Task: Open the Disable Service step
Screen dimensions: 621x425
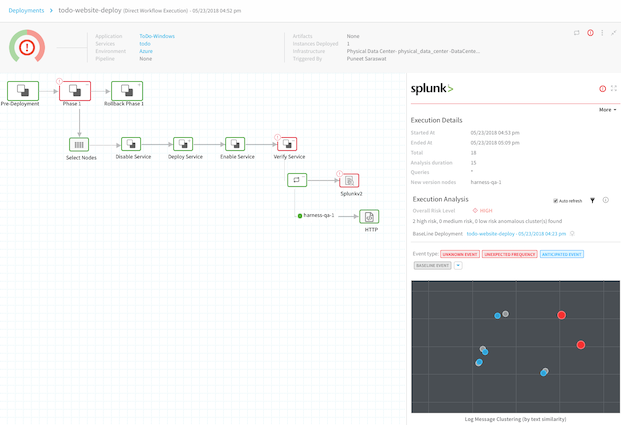Action: [131, 144]
